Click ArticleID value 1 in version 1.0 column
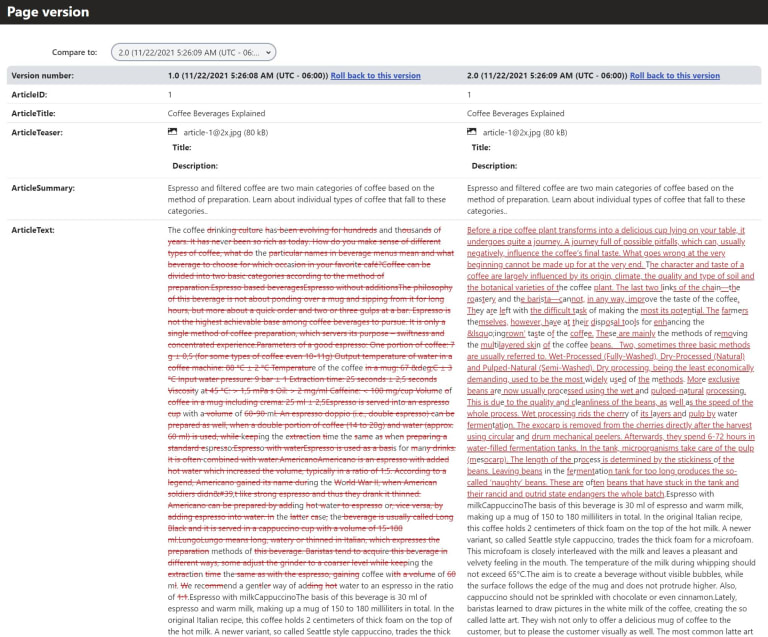Image resolution: width=768 pixels, height=637 pixels. (170, 94)
